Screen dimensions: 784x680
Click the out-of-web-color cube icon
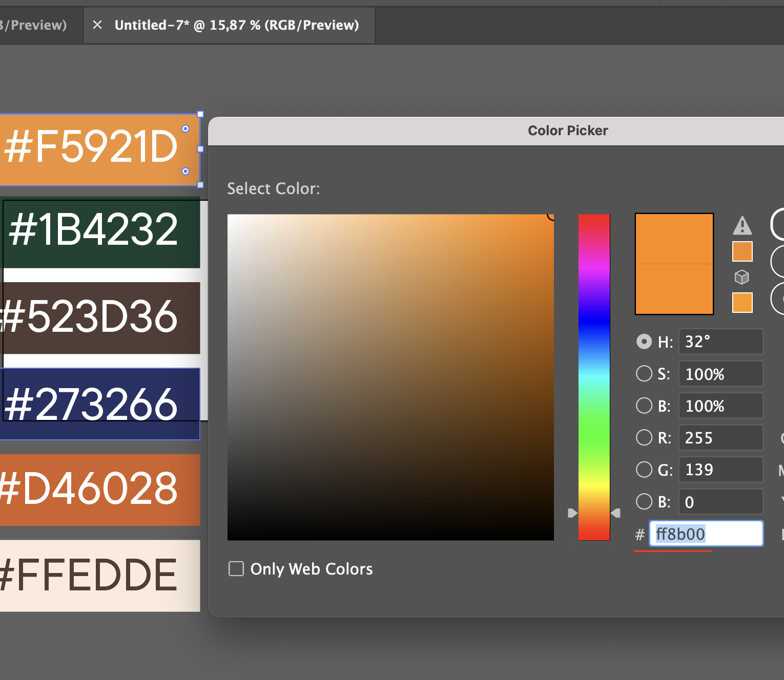click(x=742, y=277)
